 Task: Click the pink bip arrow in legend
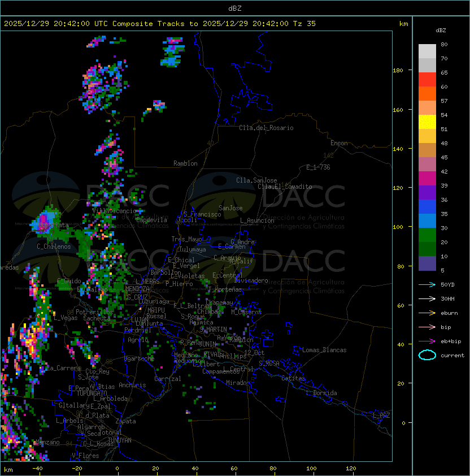pyautogui.click(x=427, y=327)
